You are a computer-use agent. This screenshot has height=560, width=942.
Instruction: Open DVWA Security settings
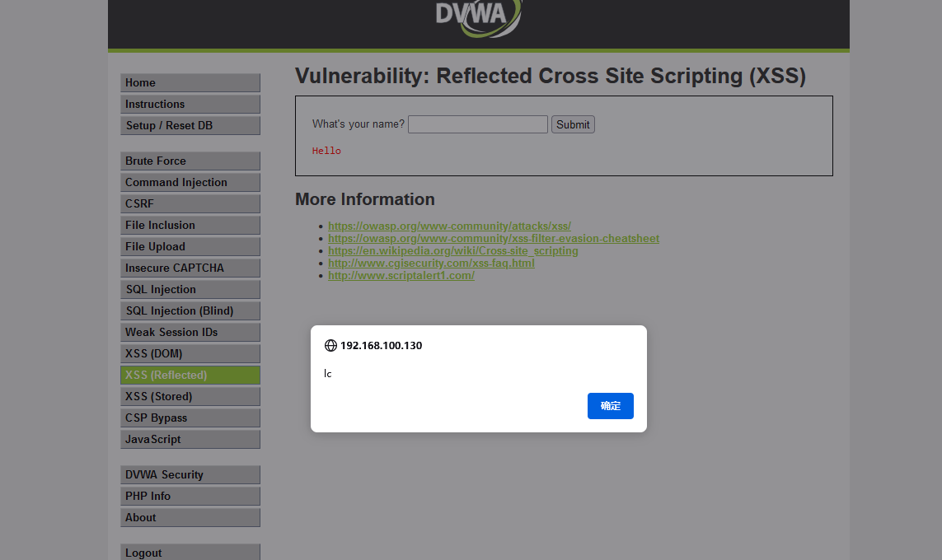tap(190, 475)
